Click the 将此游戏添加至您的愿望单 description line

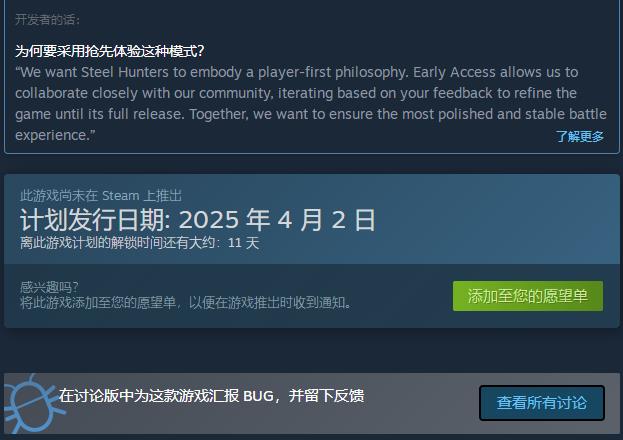186,302
